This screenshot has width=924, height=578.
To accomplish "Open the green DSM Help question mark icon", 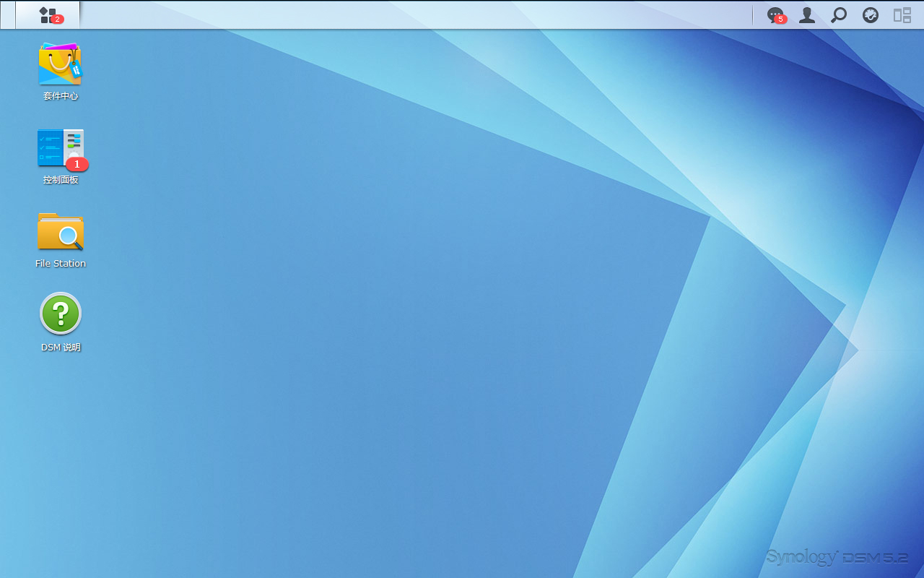I will [x=61, y=314].
